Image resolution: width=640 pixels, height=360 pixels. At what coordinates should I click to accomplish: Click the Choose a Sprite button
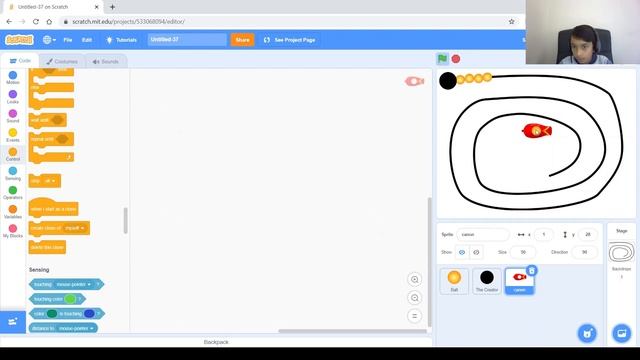pyautogui.click(x=587, y=333)
